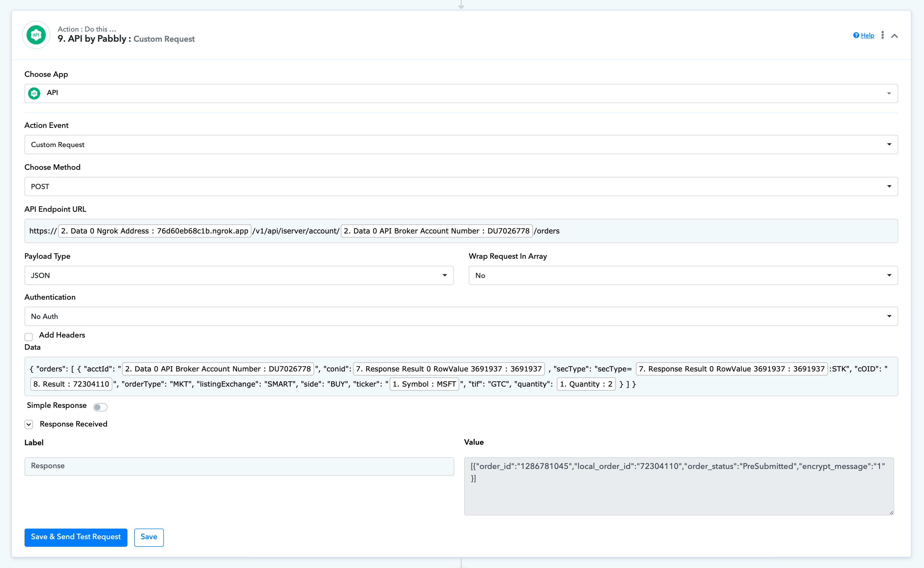Collapse the Response Received section
Viewport: 924px width, 568px height.
click(x=29, y=424)
